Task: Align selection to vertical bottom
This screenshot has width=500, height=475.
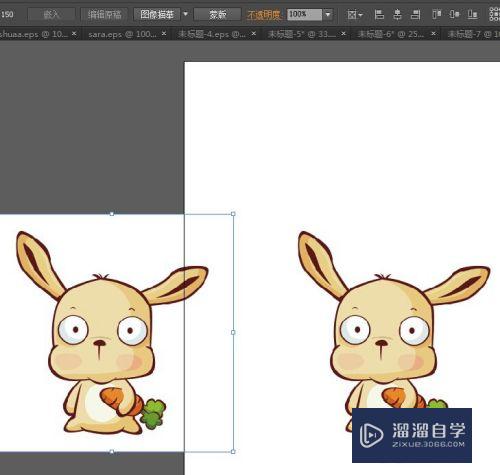Action: (x=472, y=15)
